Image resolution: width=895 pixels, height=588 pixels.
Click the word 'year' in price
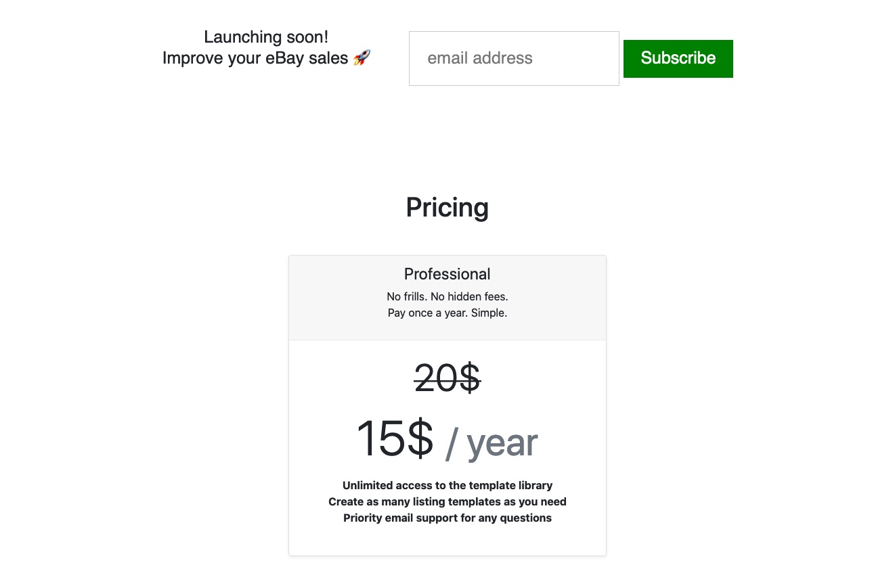click(502, 444)
